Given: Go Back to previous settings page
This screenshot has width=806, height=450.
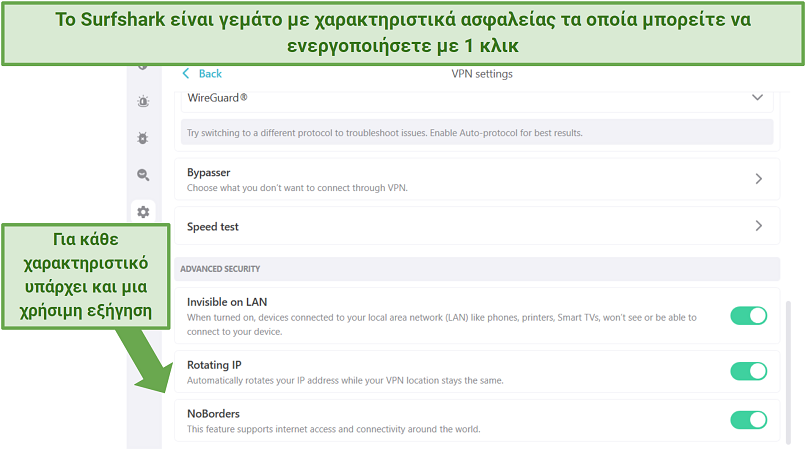Looking at the screenshot, I should point(210,74).
